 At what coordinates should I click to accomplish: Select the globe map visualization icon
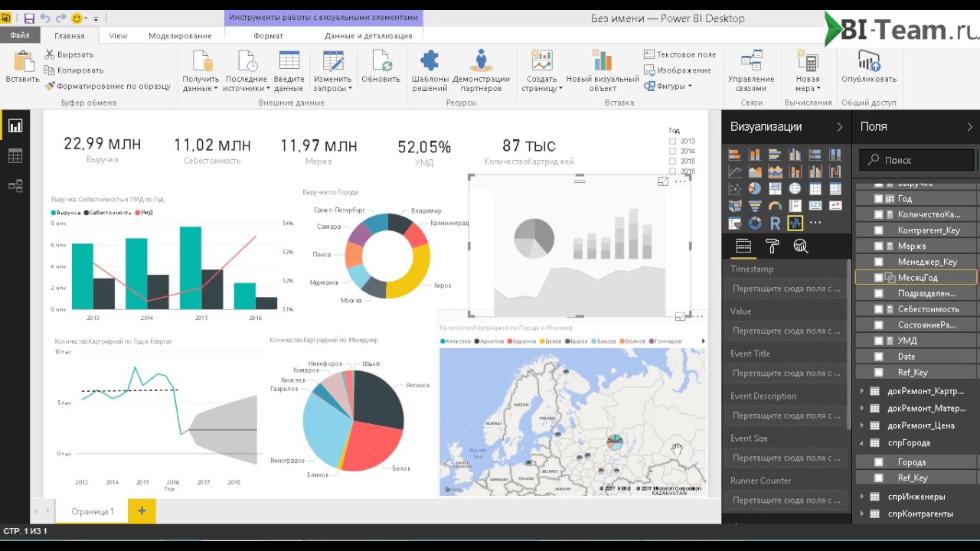tap(795, 189)
